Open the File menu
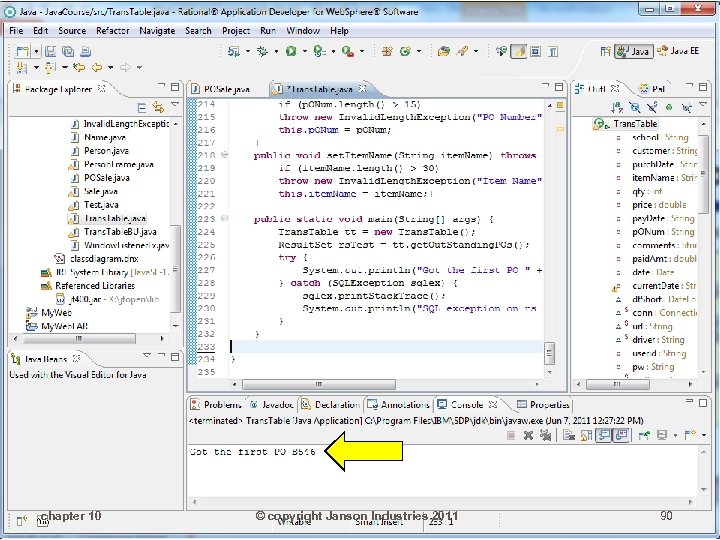This screenshot has height=540, width=720. (16, 31)
